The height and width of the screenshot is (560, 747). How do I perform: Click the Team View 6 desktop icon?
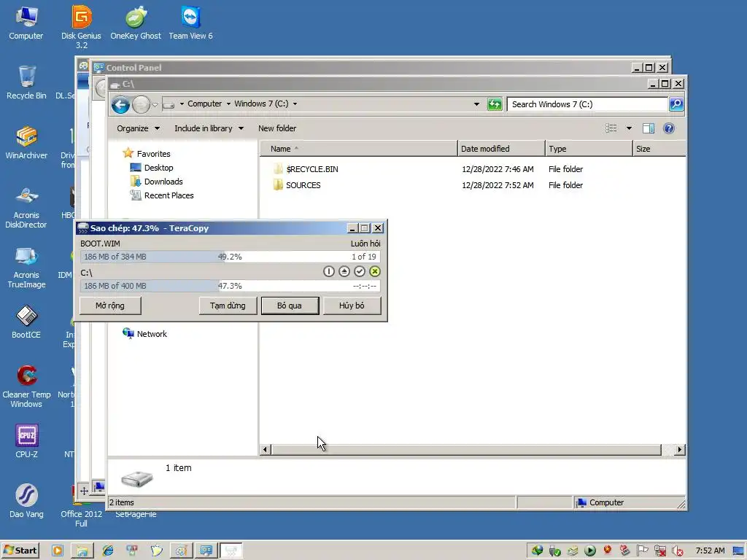[190, 23]
